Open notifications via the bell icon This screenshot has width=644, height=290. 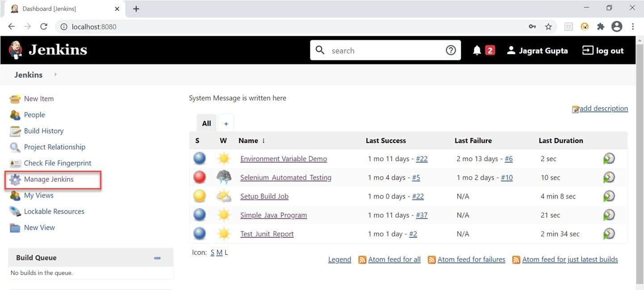(477, 50)
